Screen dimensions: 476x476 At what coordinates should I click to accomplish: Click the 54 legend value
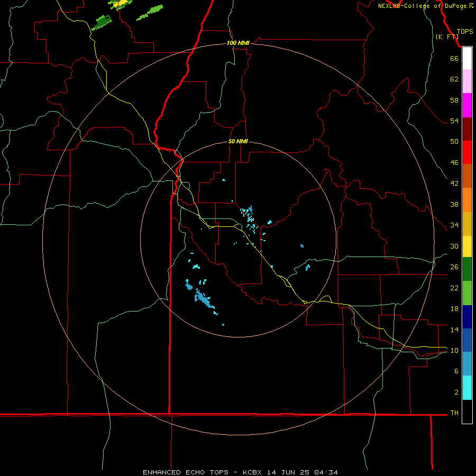coord(454,121)
